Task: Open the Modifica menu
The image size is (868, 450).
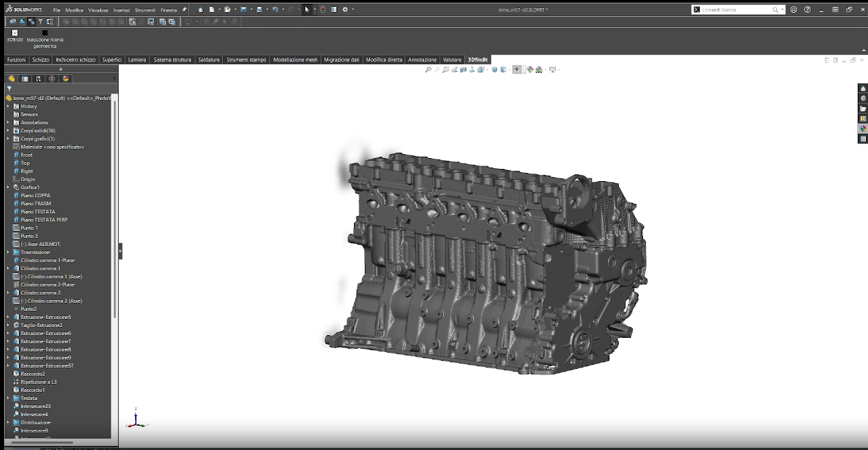Action: click(74, 10)
